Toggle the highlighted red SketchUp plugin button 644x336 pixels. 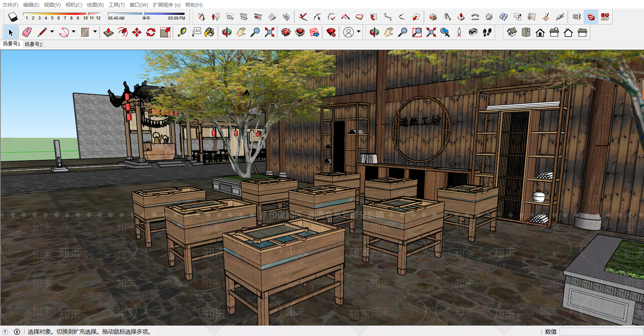[x=591, y=17]
